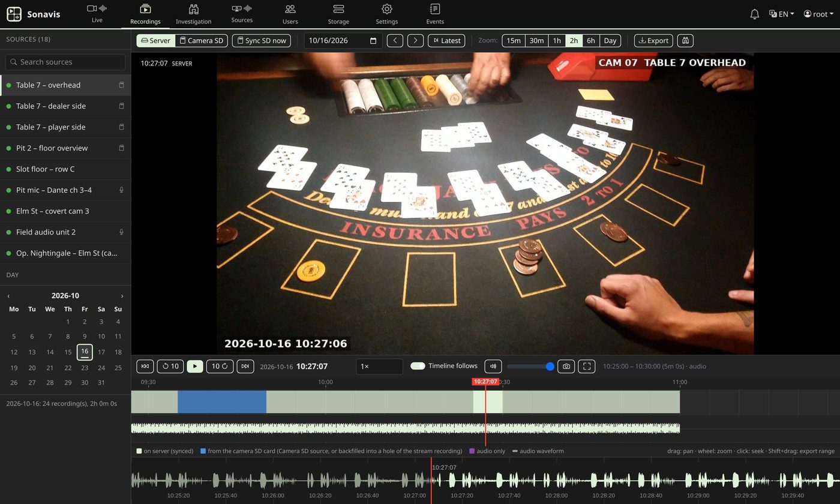Select the Server source toggle

[155, 40]
